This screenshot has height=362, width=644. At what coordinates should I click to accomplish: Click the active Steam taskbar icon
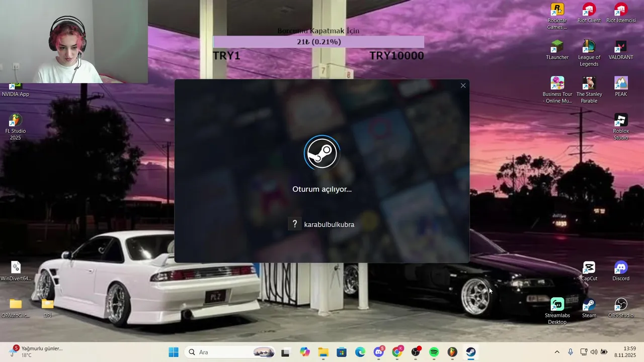click(x=471, y=352)
